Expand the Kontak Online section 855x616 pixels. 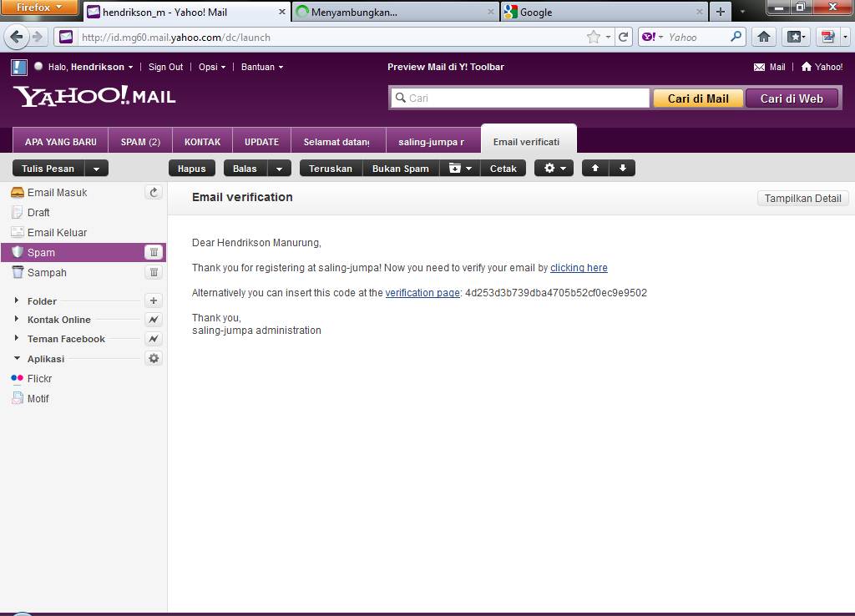[17, 319]
